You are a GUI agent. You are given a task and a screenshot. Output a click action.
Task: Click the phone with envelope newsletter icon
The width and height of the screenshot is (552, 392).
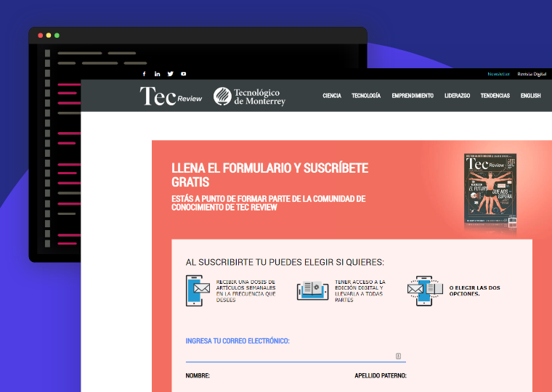[198, 290]
